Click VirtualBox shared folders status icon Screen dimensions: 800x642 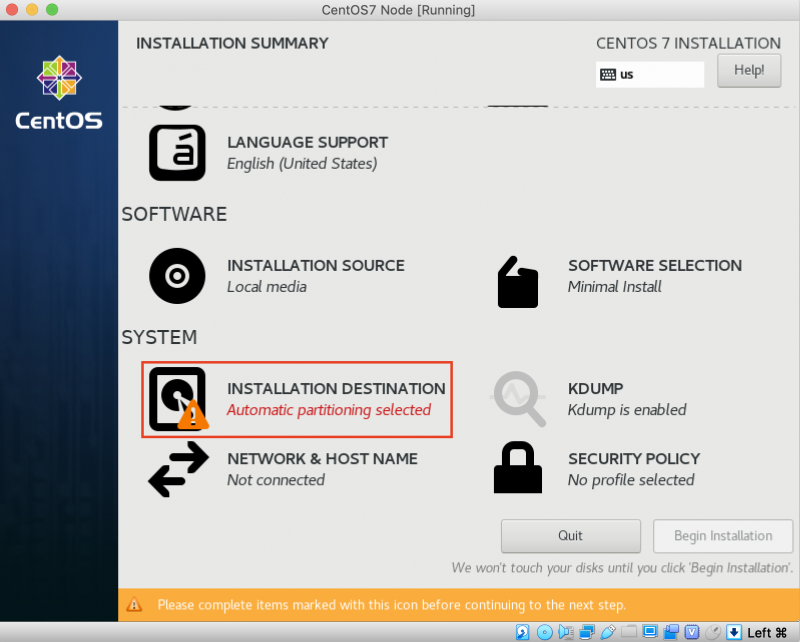[629, 632]
